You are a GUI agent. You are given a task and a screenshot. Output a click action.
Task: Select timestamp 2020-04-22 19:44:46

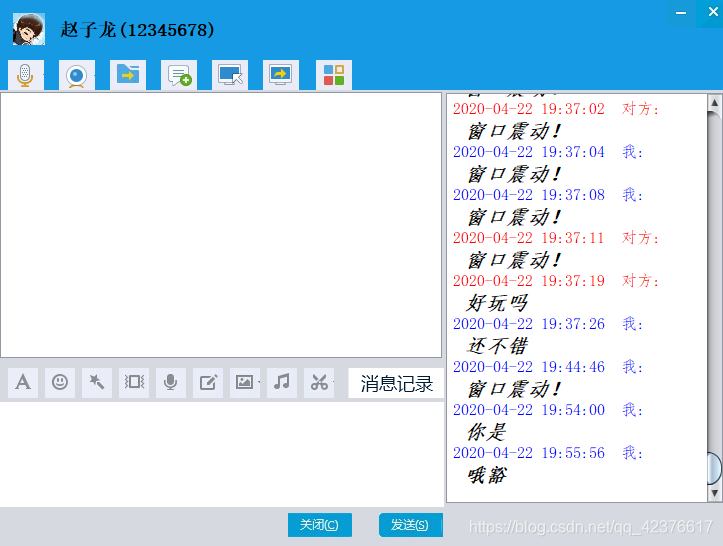[528, 367]
